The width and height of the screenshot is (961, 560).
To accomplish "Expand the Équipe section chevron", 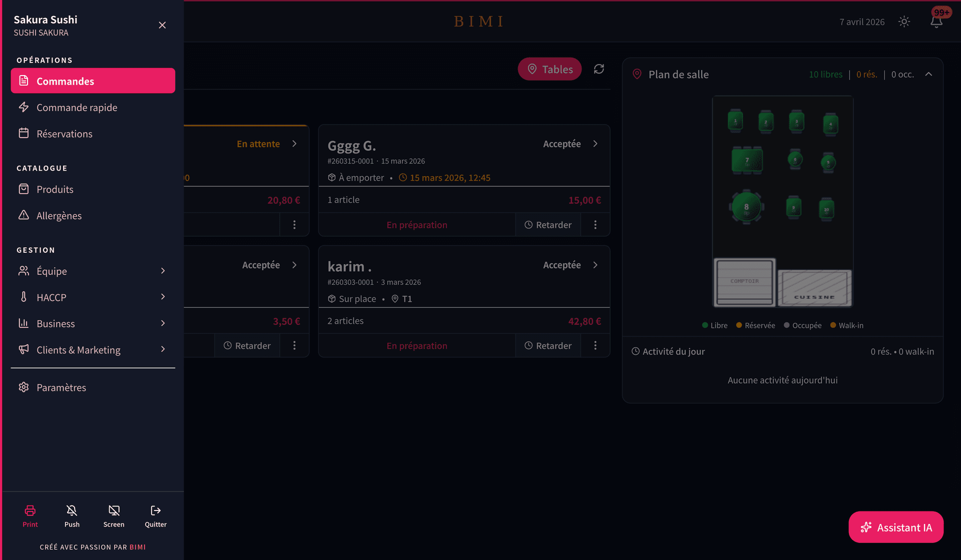I will pos(163,271).
